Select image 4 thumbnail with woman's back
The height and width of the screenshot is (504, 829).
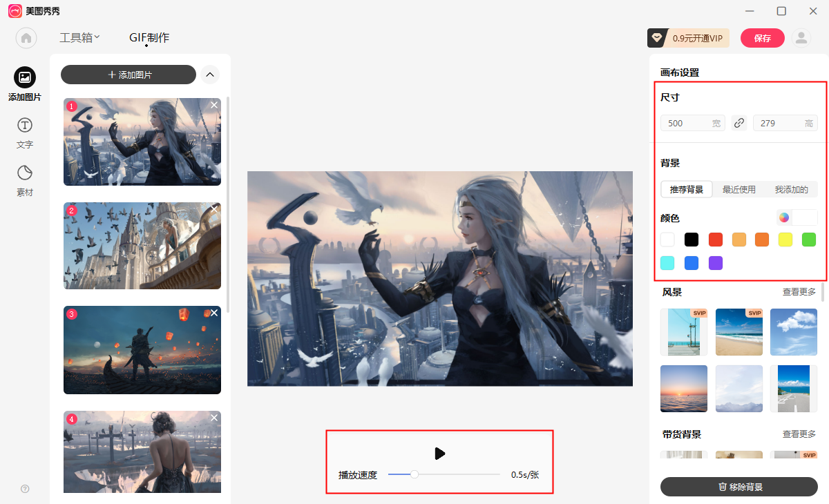(x=142, y=452)
